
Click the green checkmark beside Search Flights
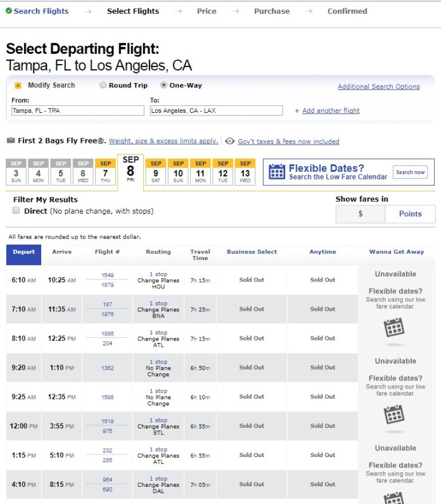9,11
